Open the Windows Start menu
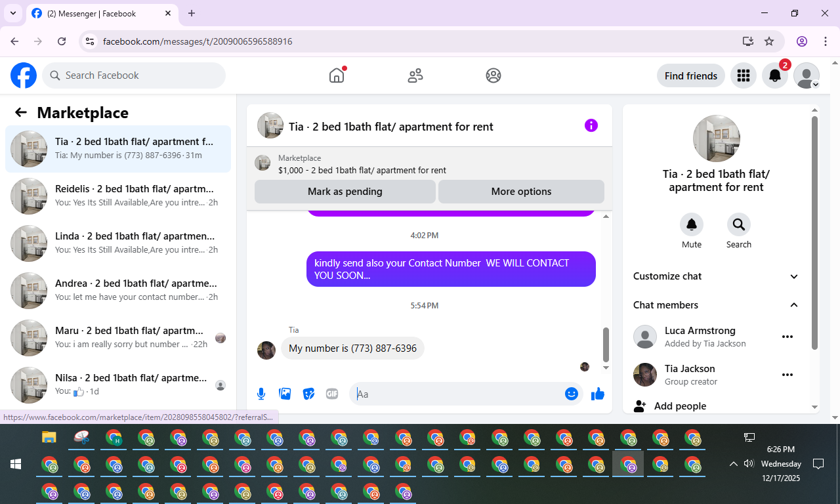Viewport: 840px width, 504px height. pos(16,464)
